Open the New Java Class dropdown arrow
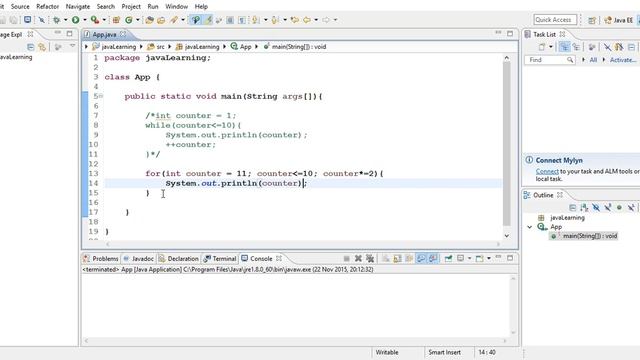 pyautogui.click(x=138, y=20)
